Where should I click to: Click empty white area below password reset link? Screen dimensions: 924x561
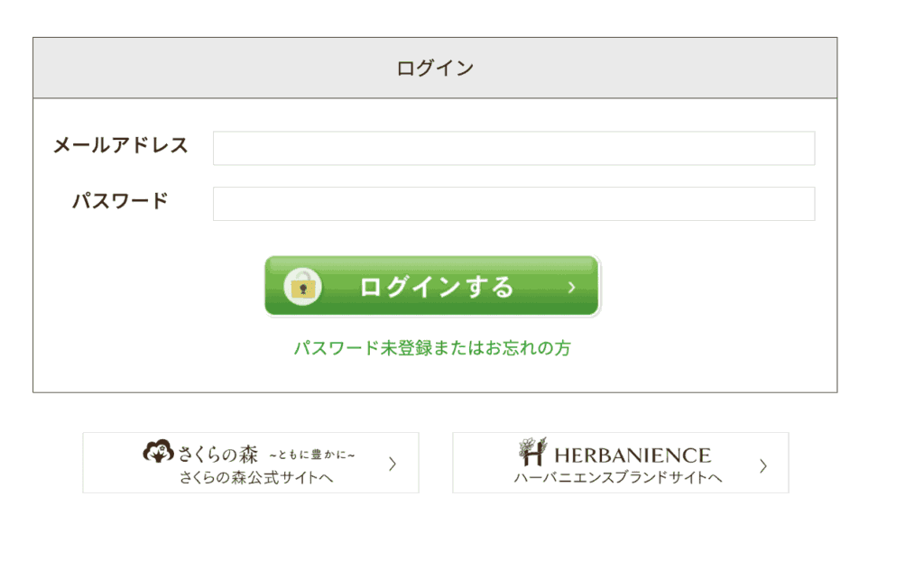(x=435, y=375)
